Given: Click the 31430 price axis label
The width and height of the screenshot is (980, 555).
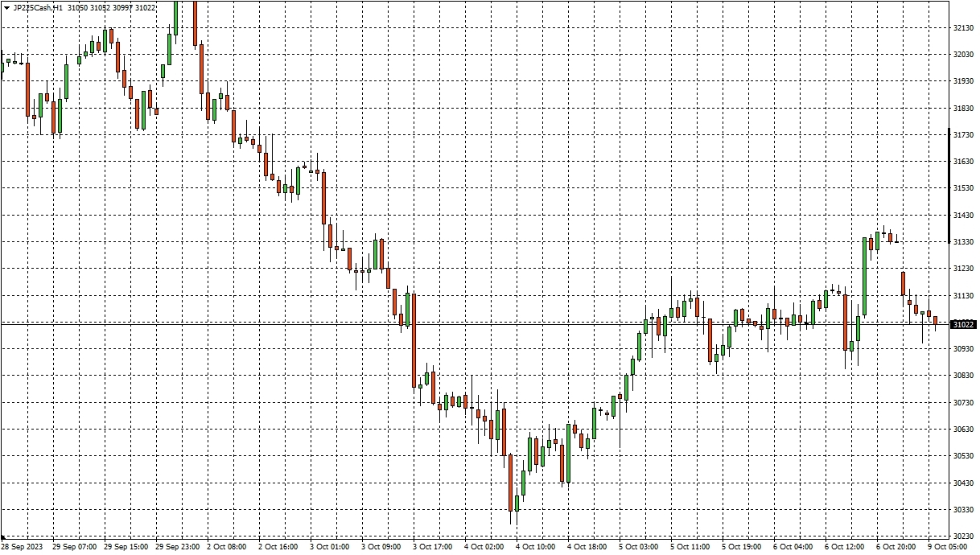Looking at the screenshot, I should tap(963, 216).
